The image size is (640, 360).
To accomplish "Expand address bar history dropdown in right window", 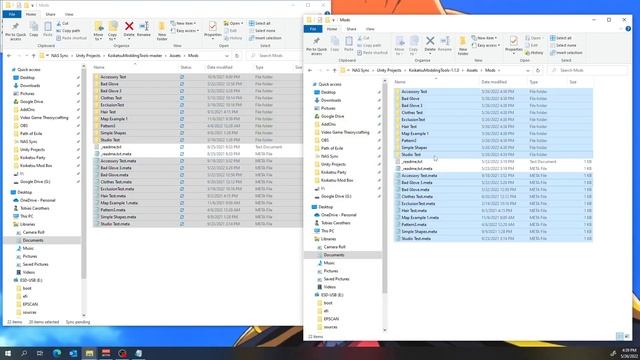I will (528, 70).
